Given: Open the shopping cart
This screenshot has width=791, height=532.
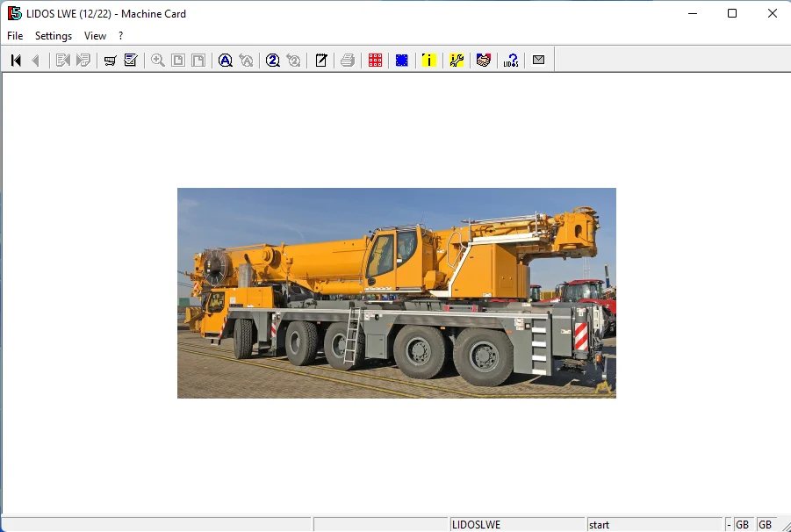Looking at the screenshot, I should [109, 60].
